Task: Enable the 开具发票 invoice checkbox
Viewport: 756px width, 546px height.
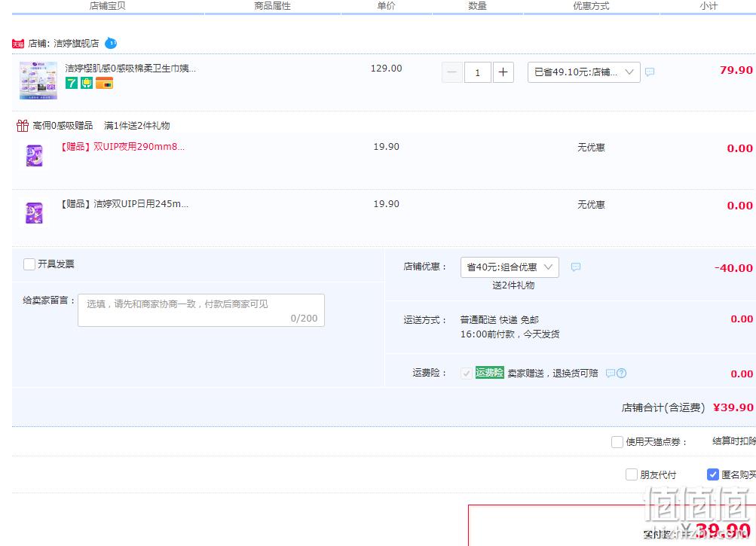Action: pyautogui.click(x=29, y=264)
